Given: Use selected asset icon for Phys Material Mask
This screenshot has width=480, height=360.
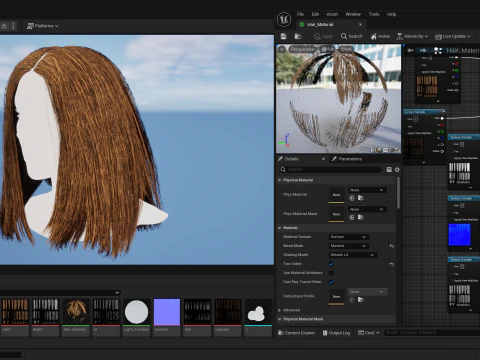Looking at the screenshot, I should click(352, 217).
